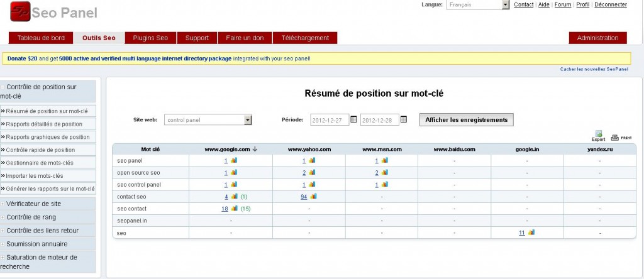Open Rapports graphiques de position
The height and width of the screenshot is (279, 644).
tap(48, 137)
